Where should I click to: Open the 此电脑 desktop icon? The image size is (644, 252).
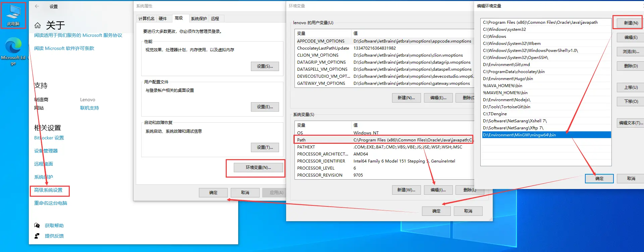(x=13, y=15)
